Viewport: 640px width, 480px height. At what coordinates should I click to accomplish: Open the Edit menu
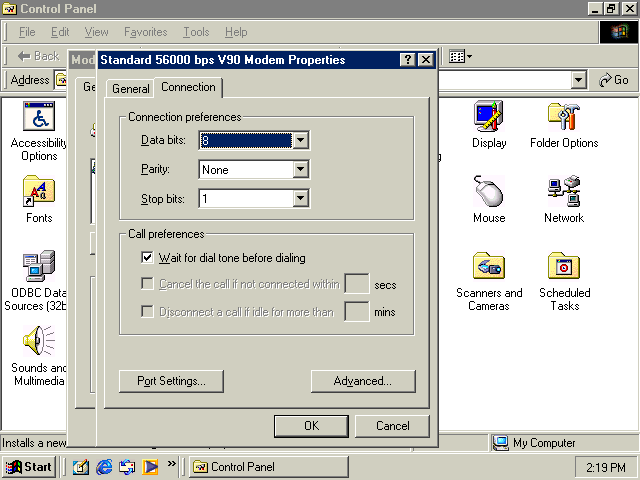[60, 32]
